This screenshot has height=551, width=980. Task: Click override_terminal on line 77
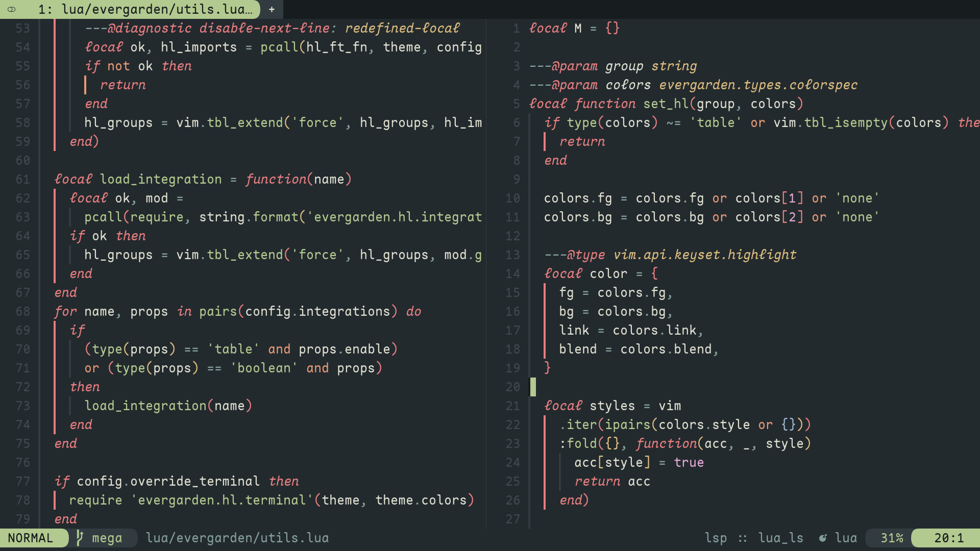(195, 482)
